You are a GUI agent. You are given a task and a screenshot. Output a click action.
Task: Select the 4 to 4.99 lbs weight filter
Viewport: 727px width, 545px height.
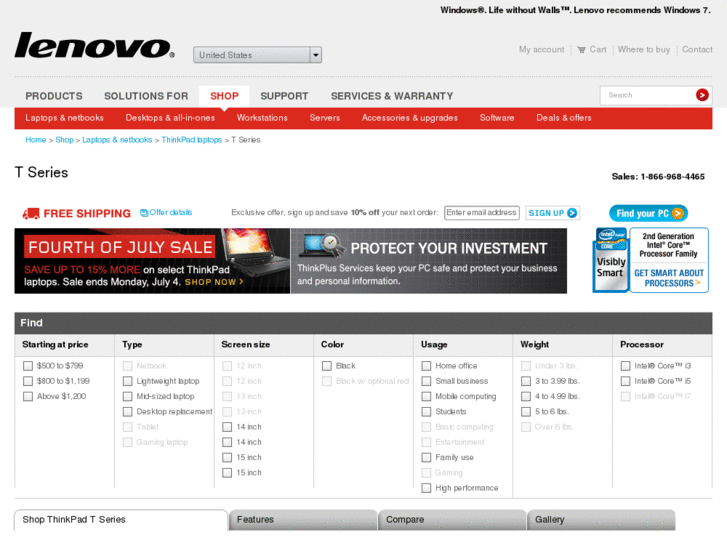tap(526, 397)
